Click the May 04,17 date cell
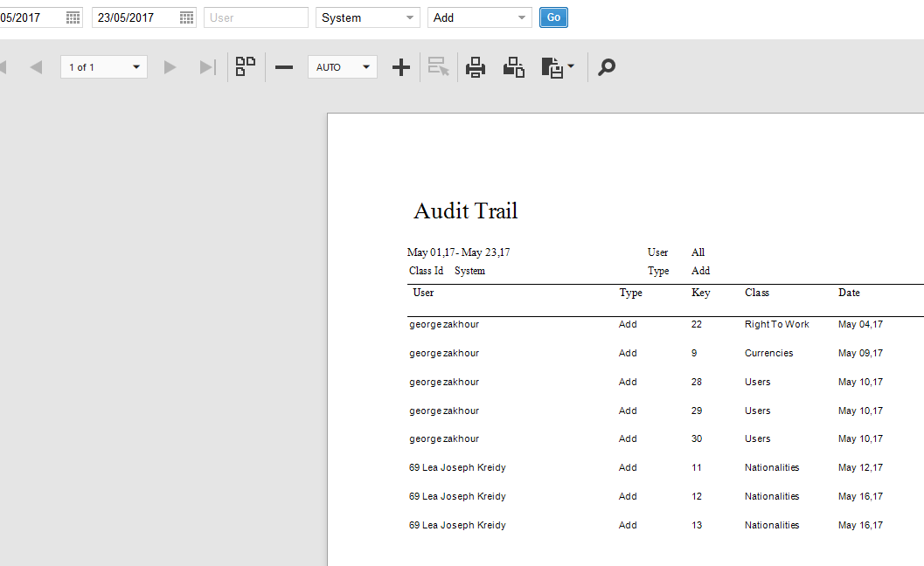The image size is (924, 566). coord(860,325)
